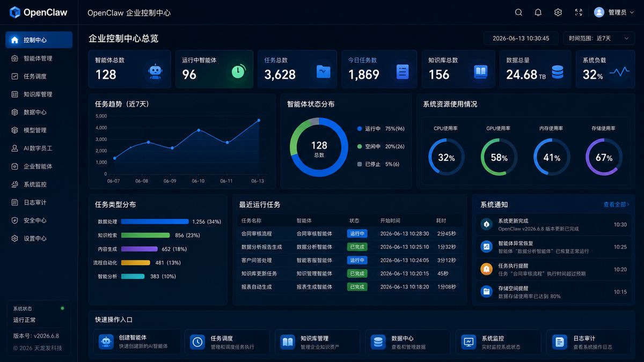Click the 内存使用率 41% gauge
644x362 pixels.
tap(551, 157)
